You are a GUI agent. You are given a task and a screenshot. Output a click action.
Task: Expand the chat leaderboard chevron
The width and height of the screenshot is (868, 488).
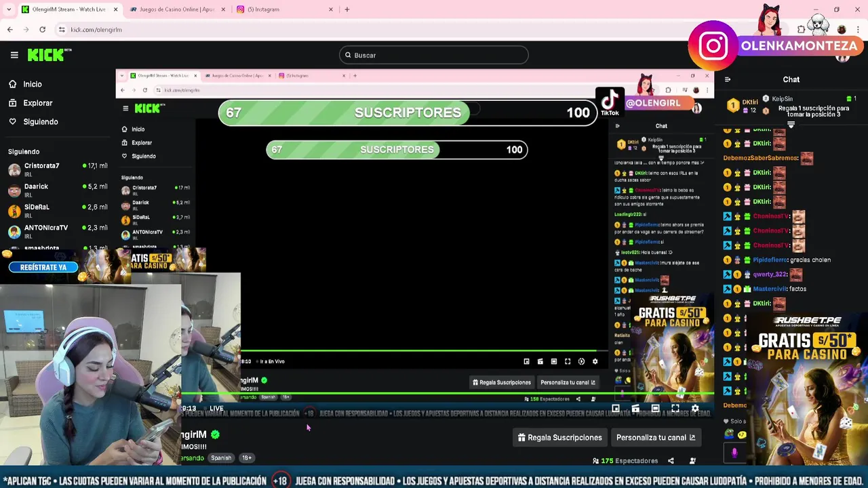click(791, 125)
